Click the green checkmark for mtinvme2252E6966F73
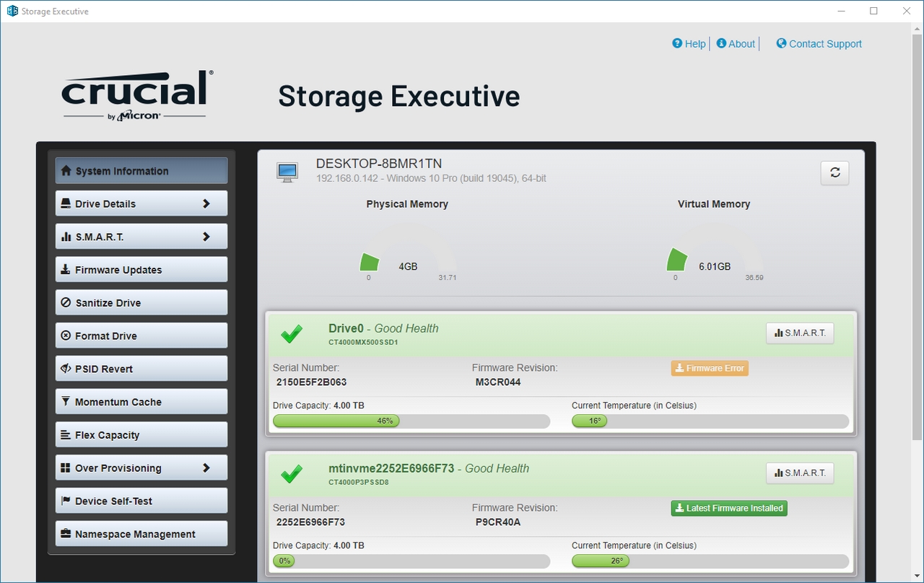Viewport: 924px width, 583px height. point(292,474)
